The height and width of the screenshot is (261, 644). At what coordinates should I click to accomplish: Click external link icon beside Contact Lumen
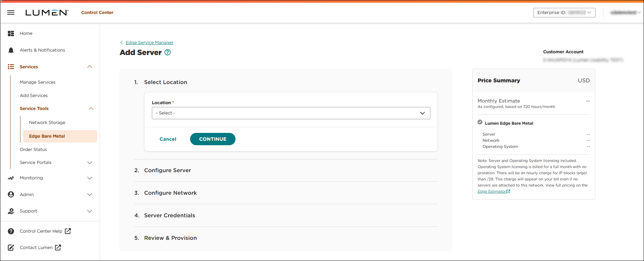pyautogui.click(x=58, y=247)
